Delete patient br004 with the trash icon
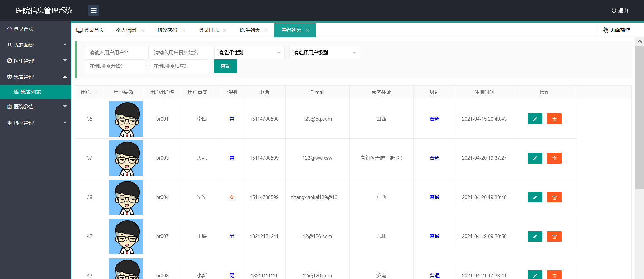The image size is (644, 279). tap(554, 197)
